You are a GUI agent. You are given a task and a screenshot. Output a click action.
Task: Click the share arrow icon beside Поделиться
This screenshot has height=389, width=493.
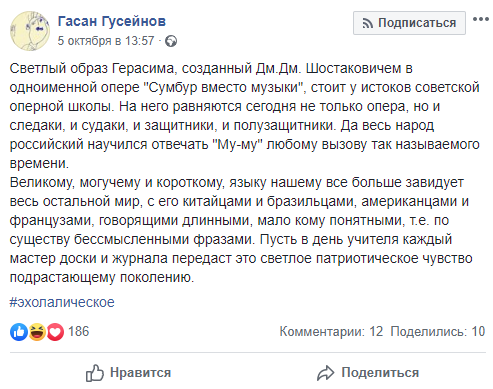pos(325,373)
